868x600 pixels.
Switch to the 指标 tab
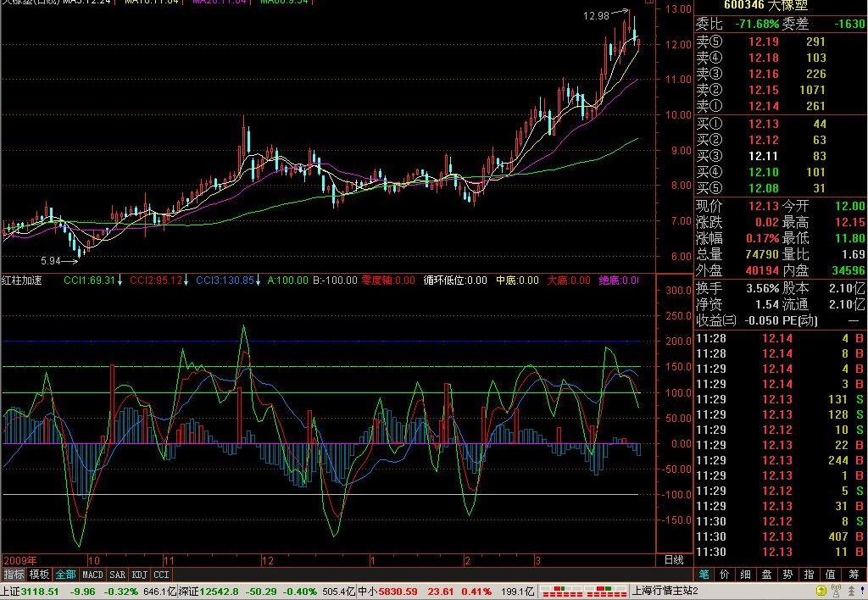pos(14,575)
